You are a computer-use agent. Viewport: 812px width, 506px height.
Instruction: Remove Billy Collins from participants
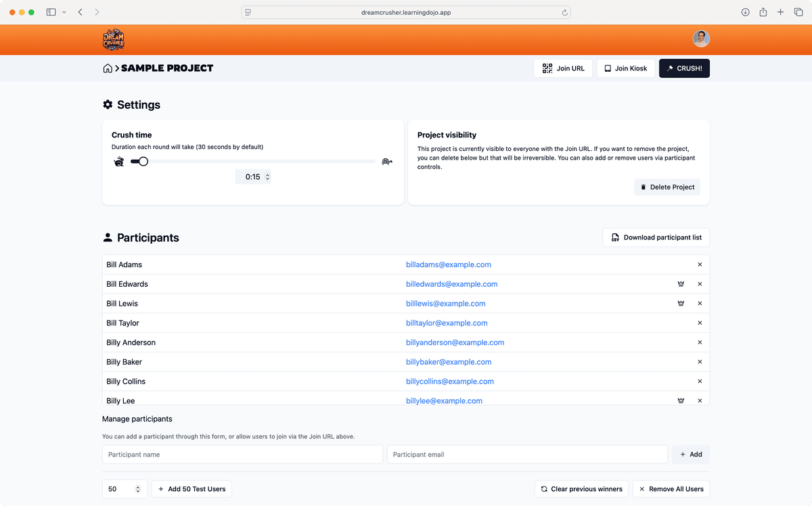coord(700,382)
